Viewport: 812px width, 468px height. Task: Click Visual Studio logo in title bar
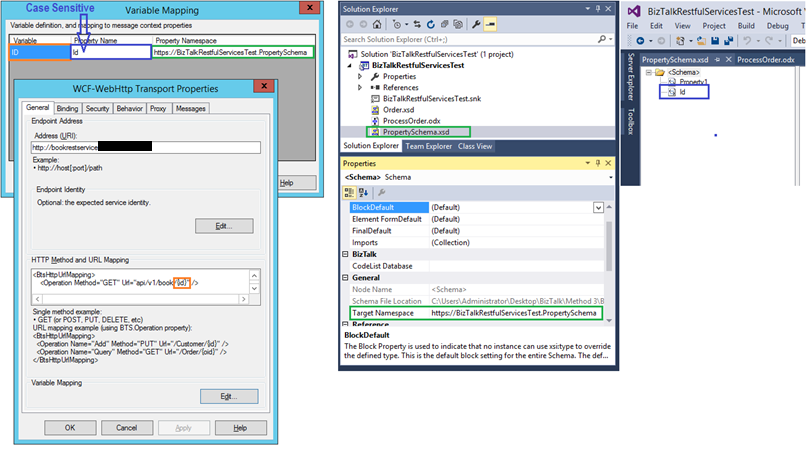click(634, 11)
